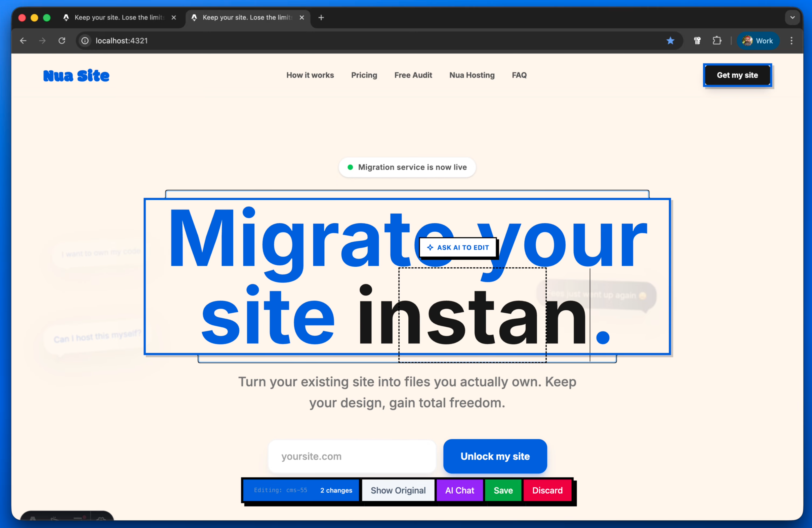Select the text tool in the bottom-left editor toolbar

33,522
